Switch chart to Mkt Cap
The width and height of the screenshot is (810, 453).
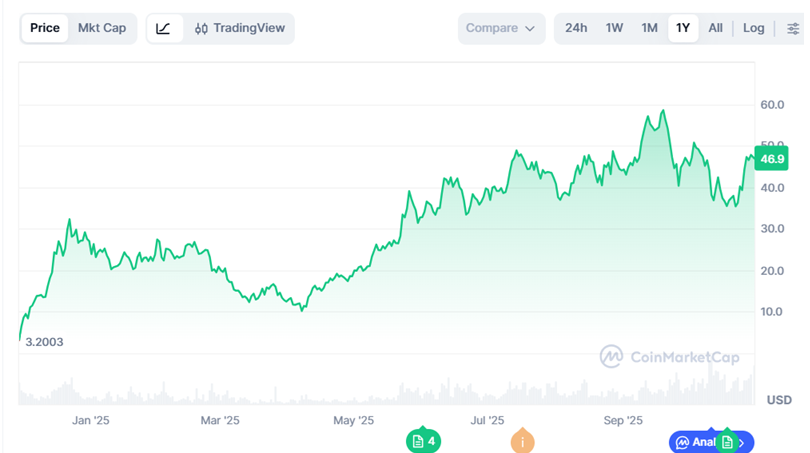[x=102, y=28]
